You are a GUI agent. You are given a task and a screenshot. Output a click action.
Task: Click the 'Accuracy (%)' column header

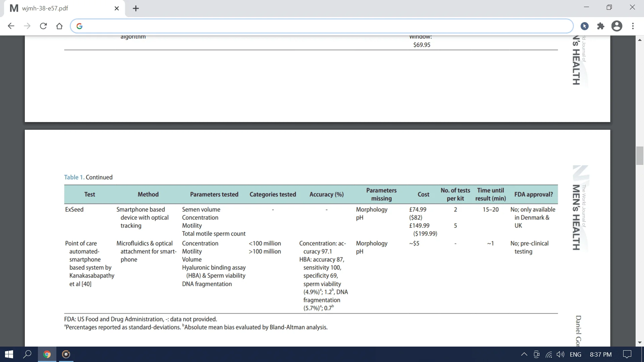click(326, 194)
